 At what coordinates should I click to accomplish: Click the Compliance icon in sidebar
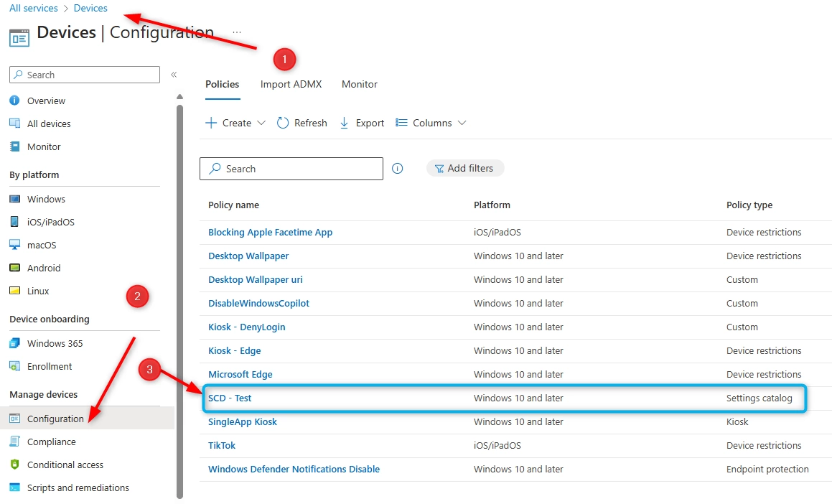[15, 442]
